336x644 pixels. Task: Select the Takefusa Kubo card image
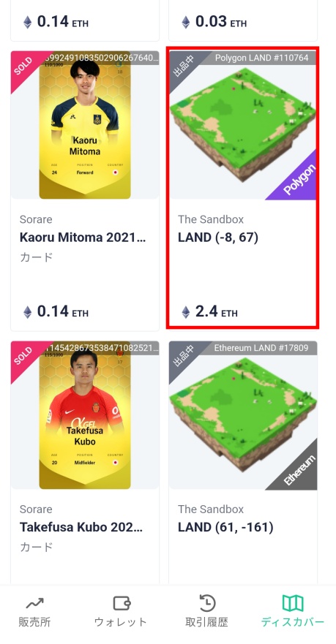click(85, 414)
